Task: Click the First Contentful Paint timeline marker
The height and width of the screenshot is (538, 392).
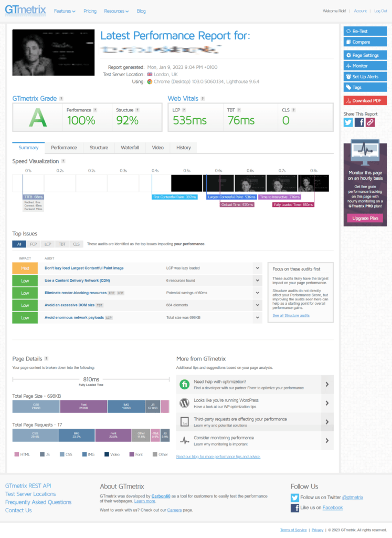Action: click(175, 197)
